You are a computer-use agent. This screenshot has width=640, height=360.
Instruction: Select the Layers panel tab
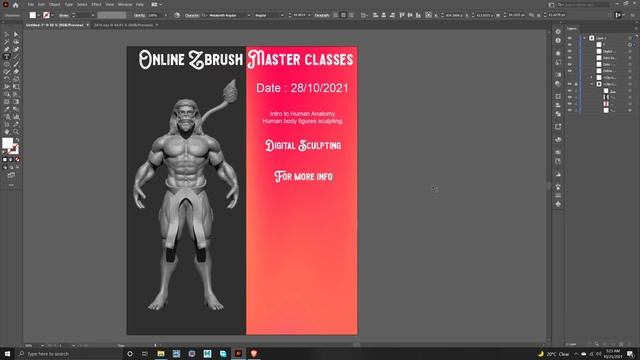coord(572,29)
